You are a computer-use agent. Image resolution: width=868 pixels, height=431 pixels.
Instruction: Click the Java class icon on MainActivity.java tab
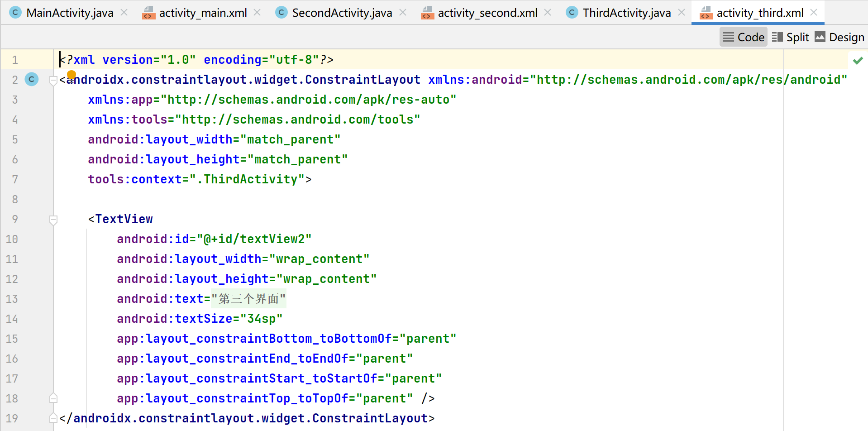[x=15, y=13]
